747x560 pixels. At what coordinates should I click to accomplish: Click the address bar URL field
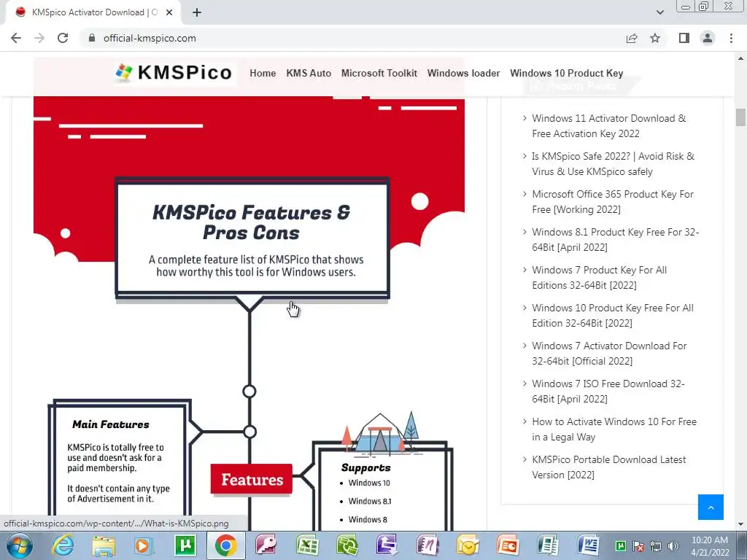pyautogui.click(x=352, y=38)
